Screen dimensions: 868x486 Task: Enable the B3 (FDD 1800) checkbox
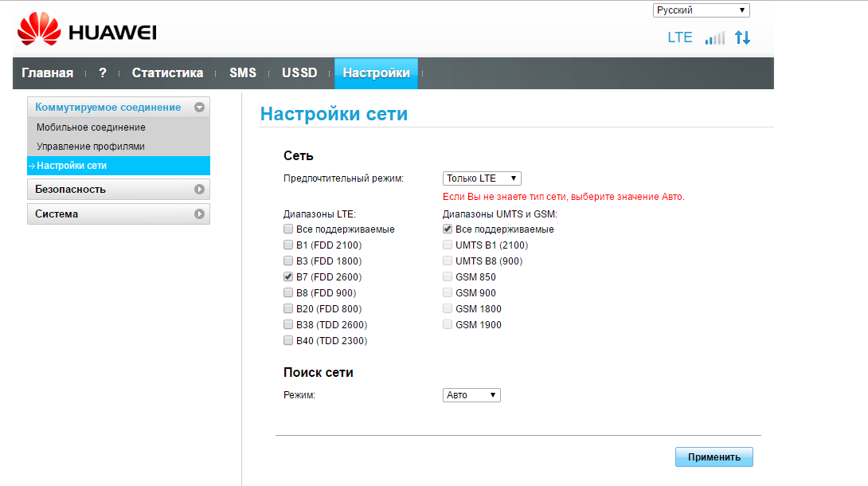288,261
